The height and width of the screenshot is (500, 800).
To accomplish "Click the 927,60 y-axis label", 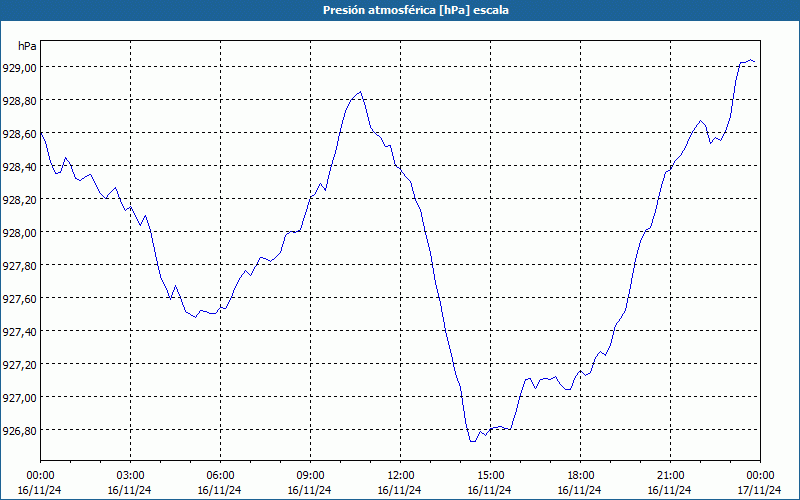I will 20,298.
